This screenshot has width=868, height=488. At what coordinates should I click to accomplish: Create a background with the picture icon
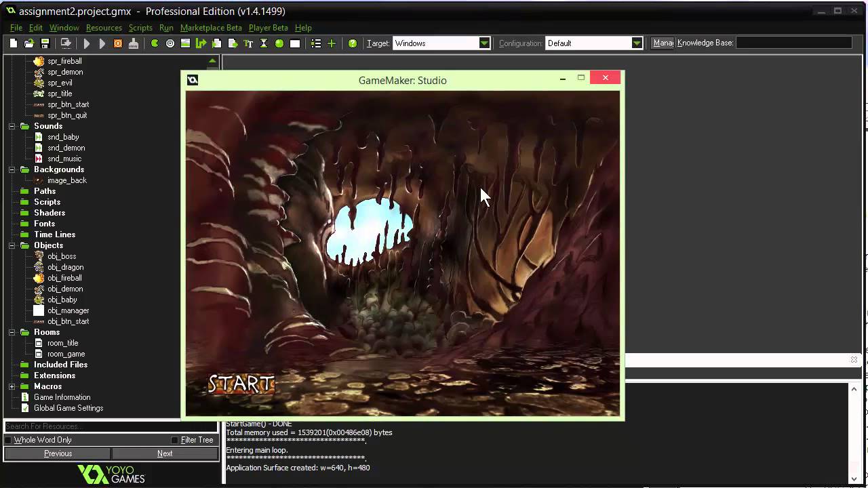click(x=185, y=43)
